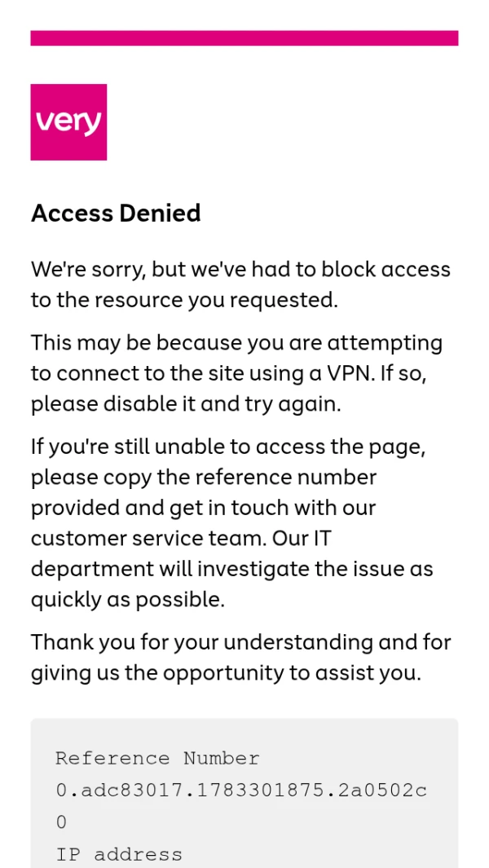Click the "quickly as possible." line
Viewport: 489px width, 868px height.
point(128,600)
